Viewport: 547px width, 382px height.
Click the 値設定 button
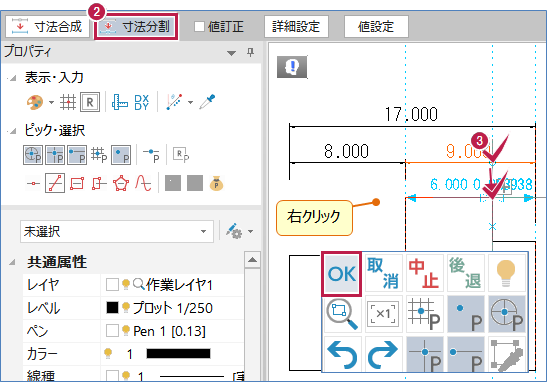point(376,27)
